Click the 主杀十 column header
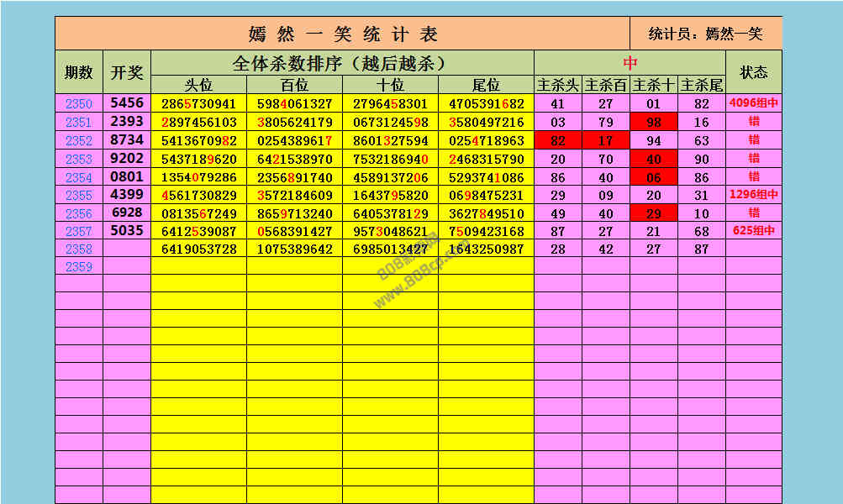 point(653,85)
